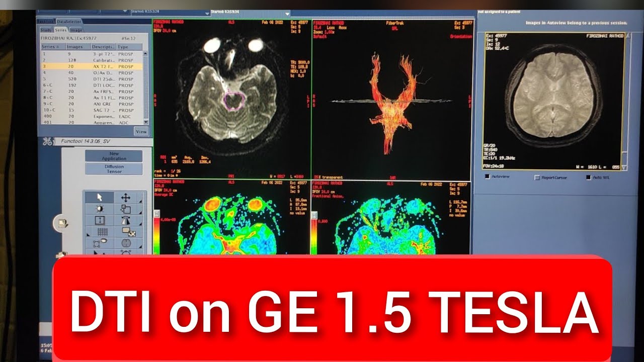
Task: Select the flip/rotate image tool
Action: click(x=126, y=220)
